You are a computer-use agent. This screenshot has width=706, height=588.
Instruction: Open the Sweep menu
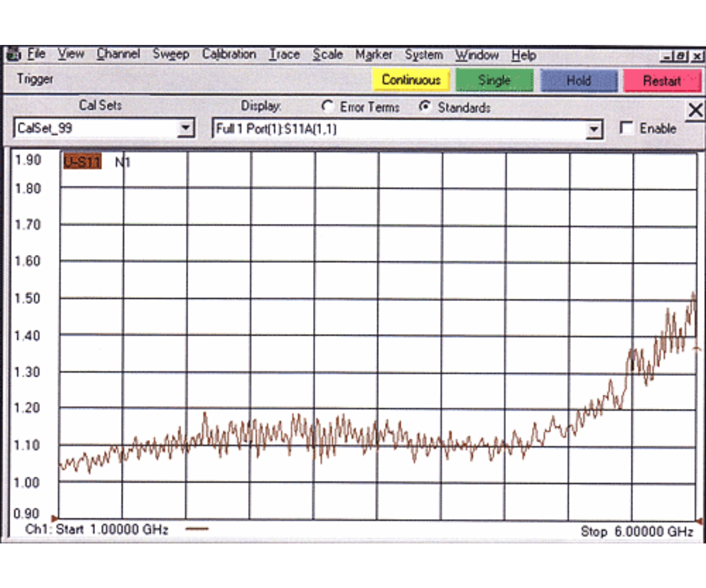[171, 54]
